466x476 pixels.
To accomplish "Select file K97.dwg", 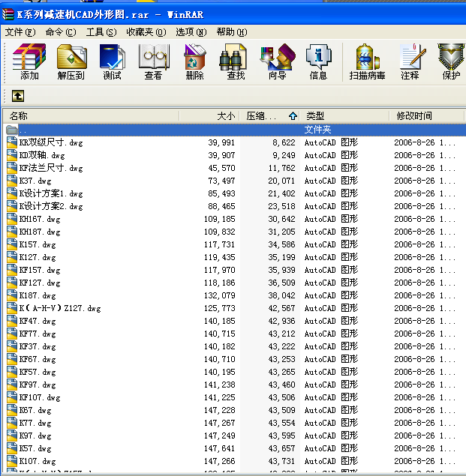I will point(35,436).
